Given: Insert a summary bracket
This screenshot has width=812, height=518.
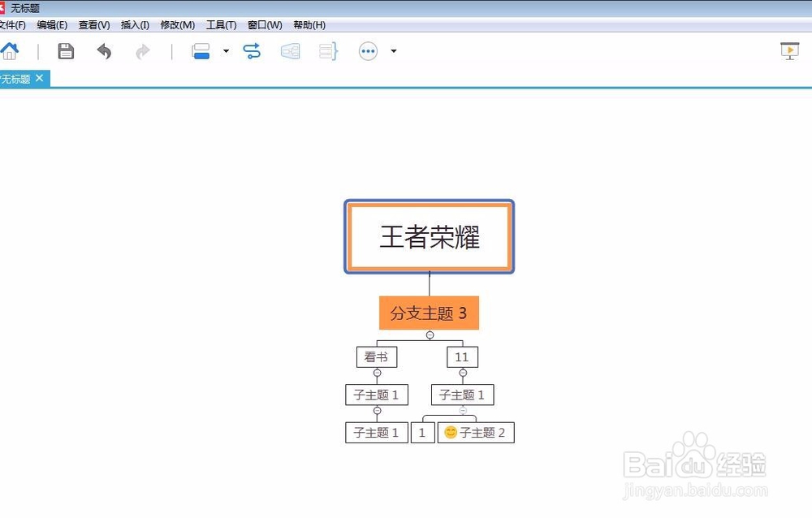Looking at the screenshot, I should [327, 51].
